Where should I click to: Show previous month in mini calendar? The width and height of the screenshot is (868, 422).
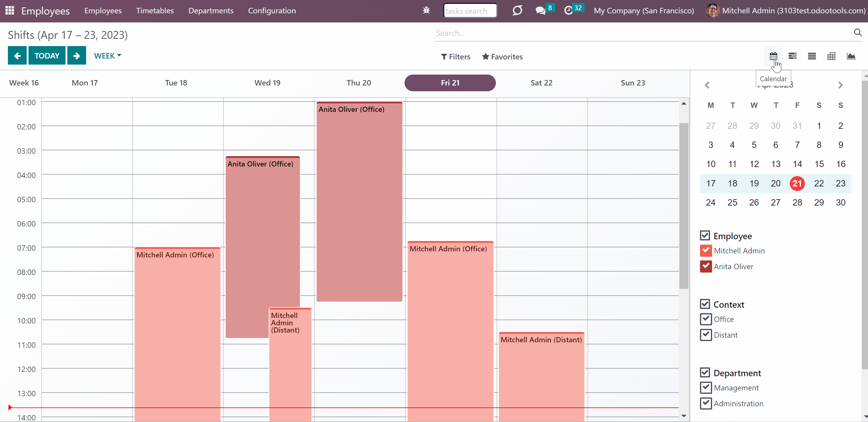click(707, 85)
